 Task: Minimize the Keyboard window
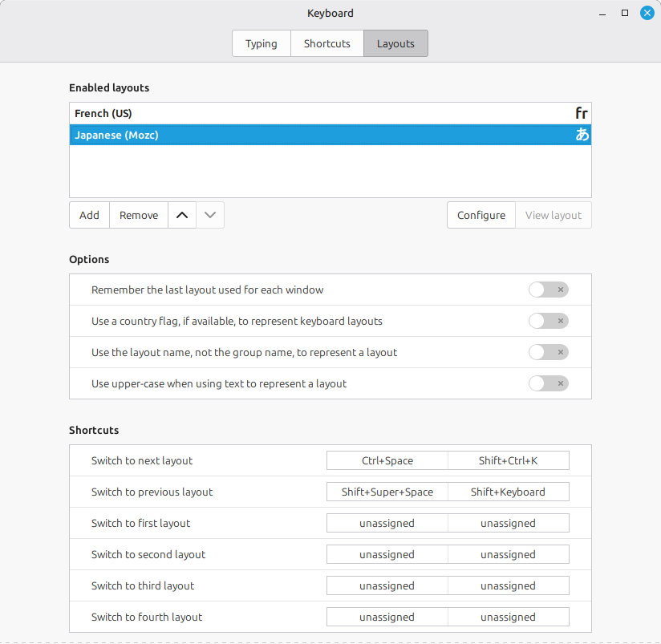pos(603,13)
